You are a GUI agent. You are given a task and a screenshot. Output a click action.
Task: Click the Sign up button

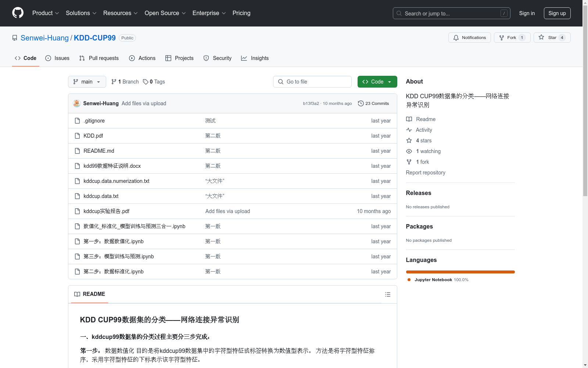557,13
